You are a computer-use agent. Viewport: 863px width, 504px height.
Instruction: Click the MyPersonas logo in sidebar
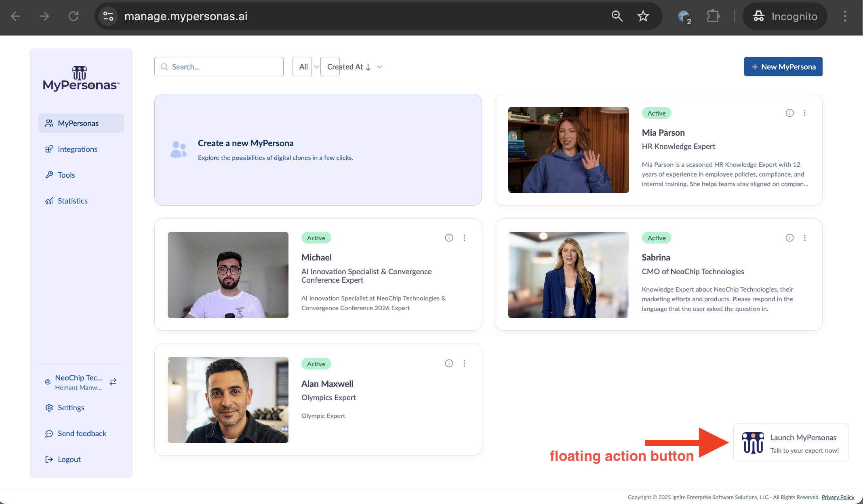[81, 79]
